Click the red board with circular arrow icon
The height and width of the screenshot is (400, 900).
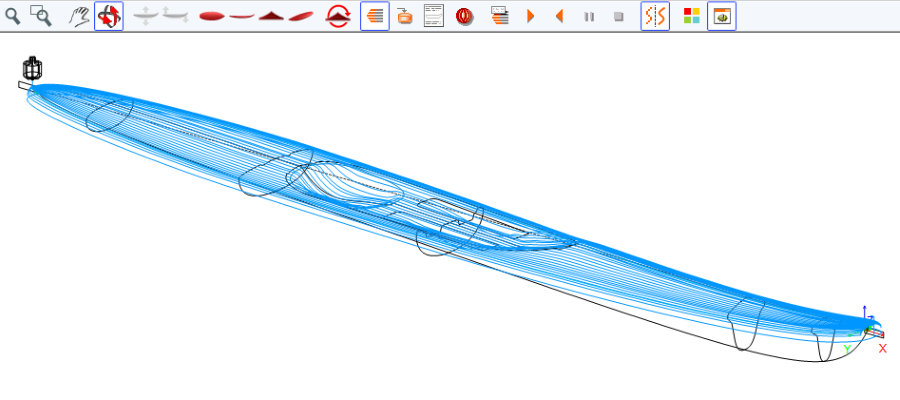coord(338,16)
